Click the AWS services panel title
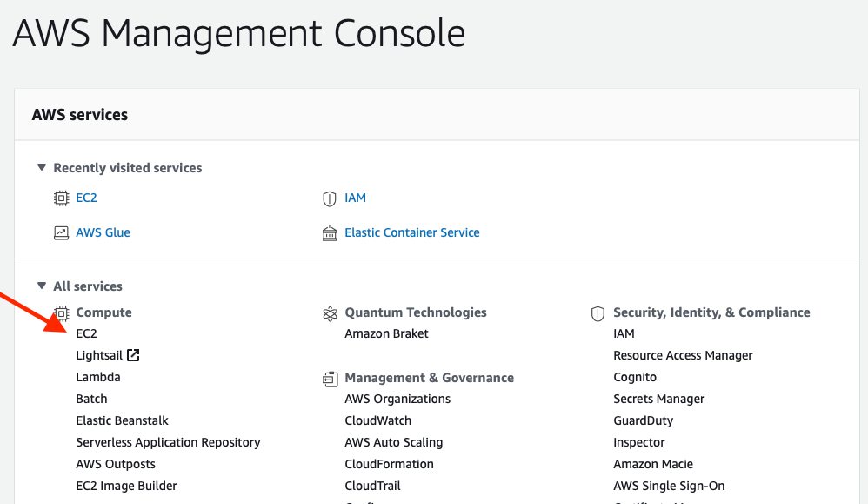Viewport: 868px width, 504px height. 80,115
